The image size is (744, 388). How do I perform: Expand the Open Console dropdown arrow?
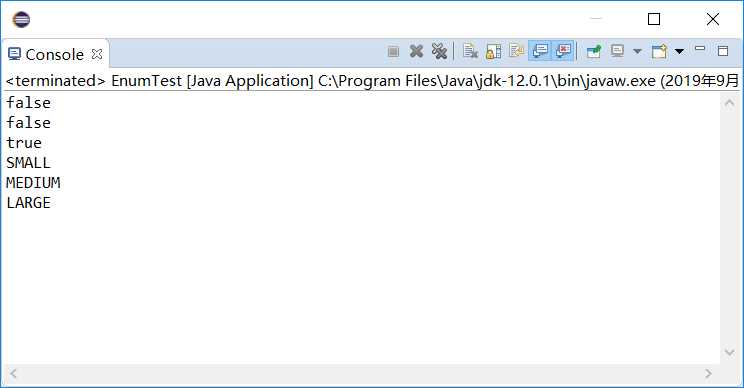tap(679, 51)
